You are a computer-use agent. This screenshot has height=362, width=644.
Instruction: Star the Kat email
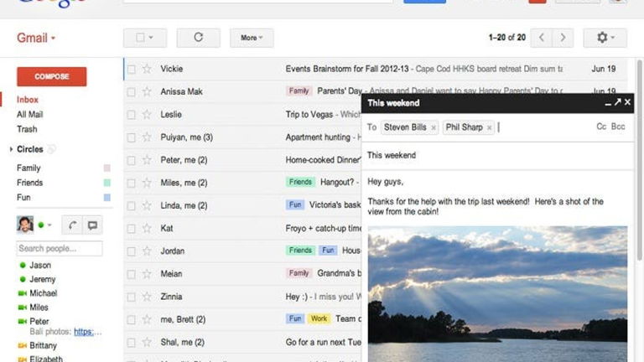(x=147, y=228)
